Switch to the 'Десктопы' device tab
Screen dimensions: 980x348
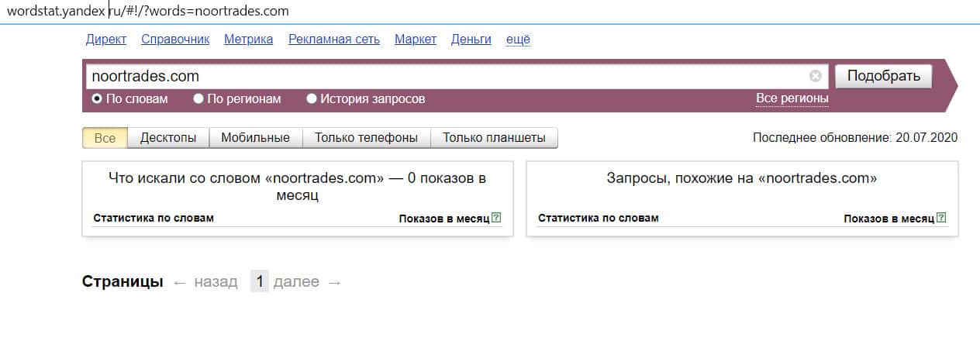coord(168,138)
